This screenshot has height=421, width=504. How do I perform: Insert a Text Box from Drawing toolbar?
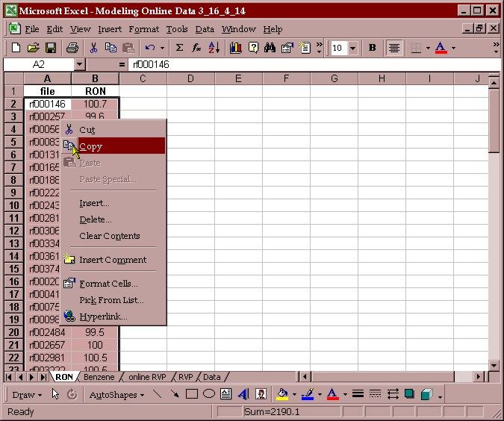[226, 394]
